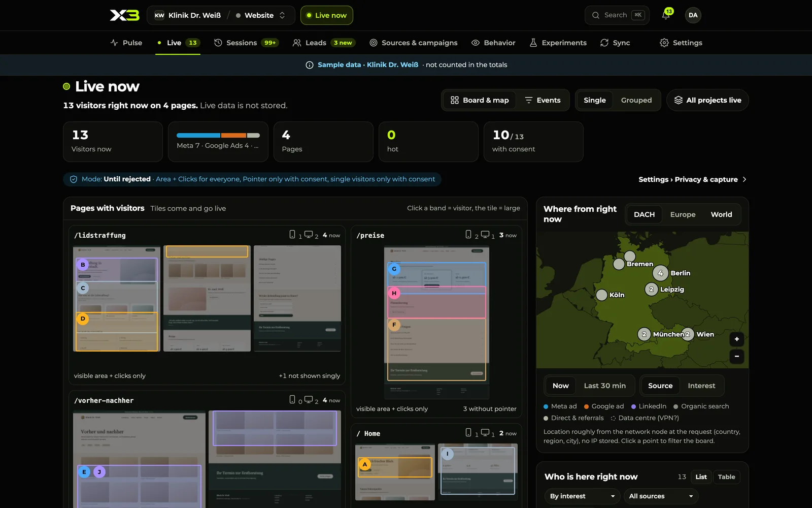Click the München map point
The width and height of the screenshot is (812, 508).
click(644, 334)
